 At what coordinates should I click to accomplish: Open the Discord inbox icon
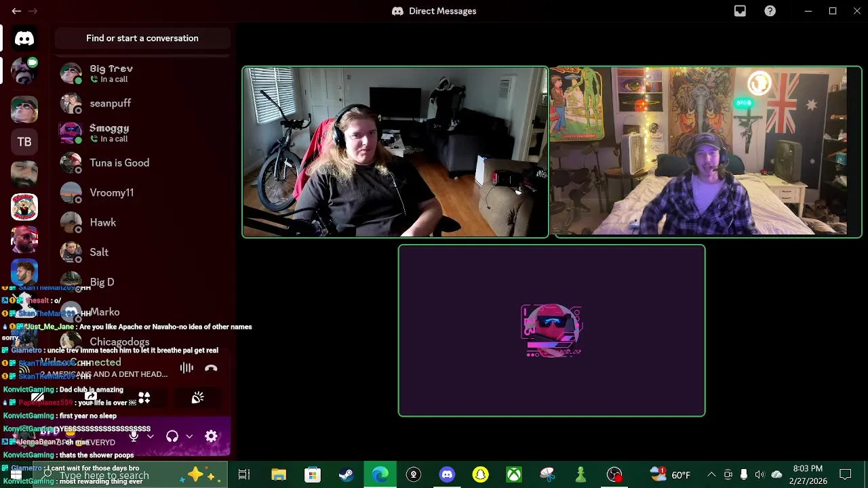pyautogui.click(x=740, y=11)
